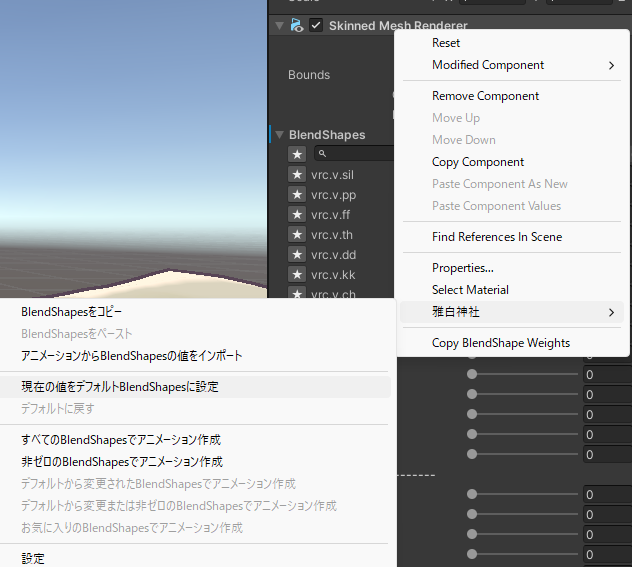632x567 pixels.
Task: Choose Remove Component from the context menu
Action: 485,96
